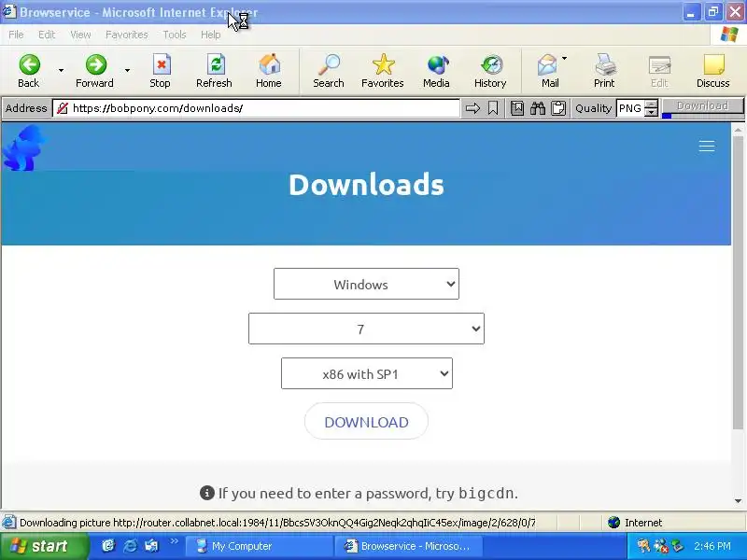The image size is (747, 560).
Task: Click the Downloading picture status text
Action: click(277, 523)
